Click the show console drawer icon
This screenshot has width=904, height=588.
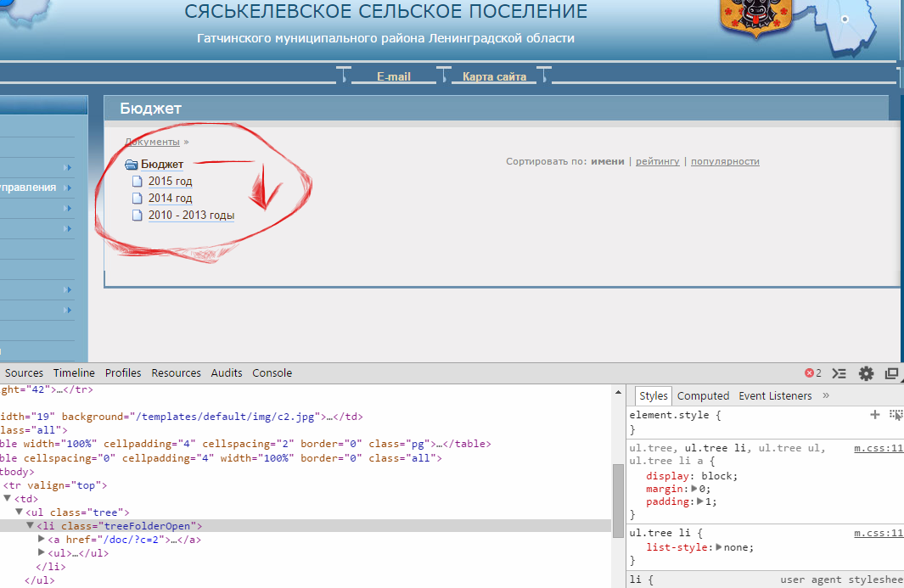[839, 373]
